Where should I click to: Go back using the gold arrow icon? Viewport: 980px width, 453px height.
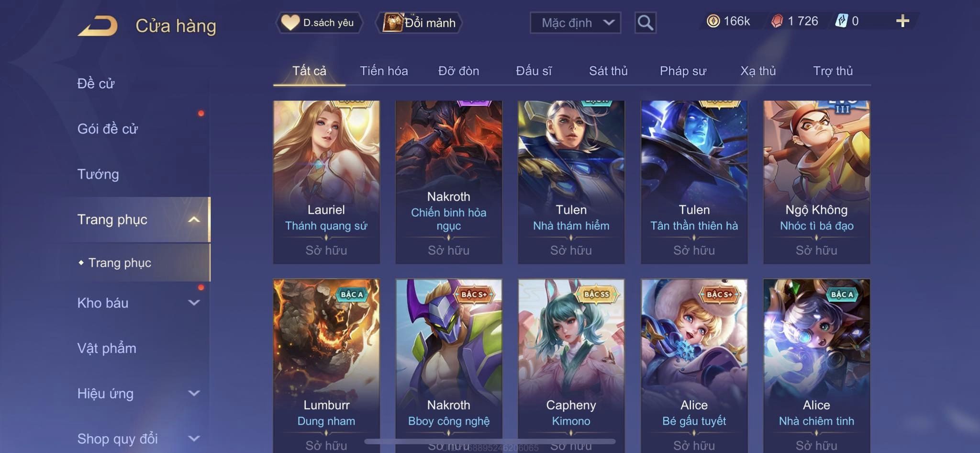pyautogui.click(x=98, y=26)
